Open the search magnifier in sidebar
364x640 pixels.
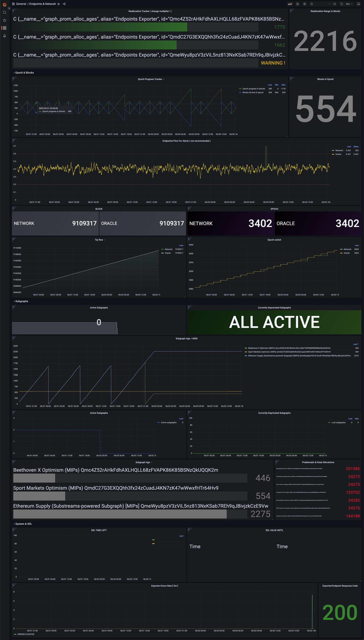click(x=4, y=12)
